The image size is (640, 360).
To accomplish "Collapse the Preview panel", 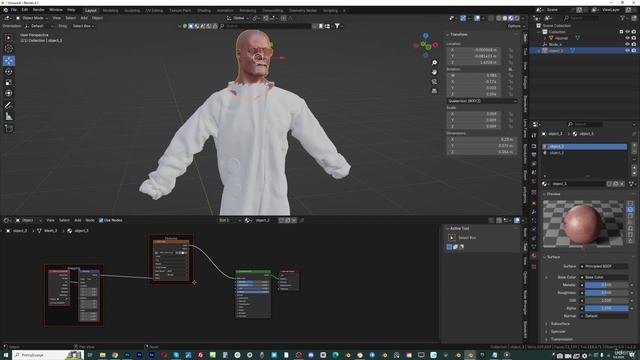I will click(x=553, y=194).
